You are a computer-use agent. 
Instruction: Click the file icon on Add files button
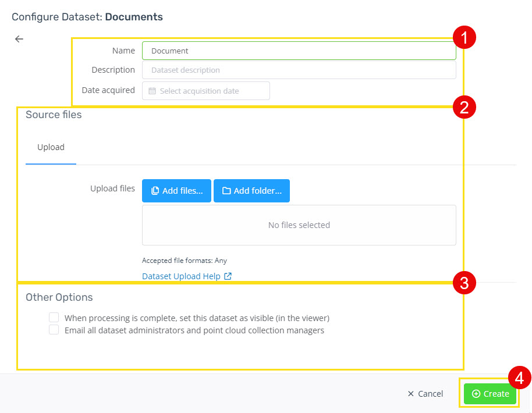point(156,190)
